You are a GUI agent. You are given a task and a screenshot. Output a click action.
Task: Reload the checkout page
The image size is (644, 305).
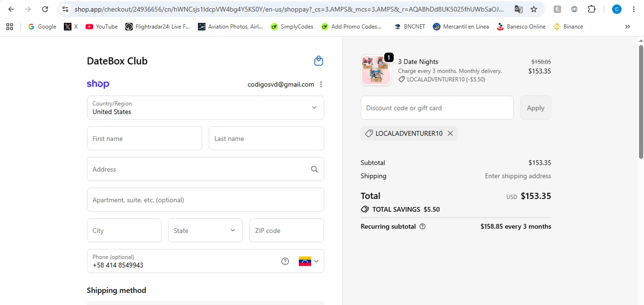pyautogui.click(x=45, y=9)
